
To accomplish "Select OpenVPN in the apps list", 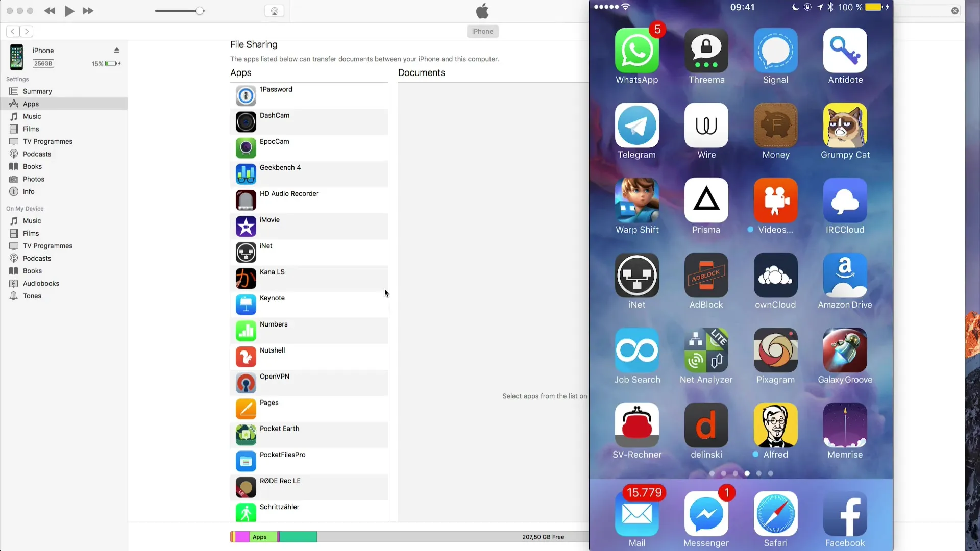I will pos(309,383).
